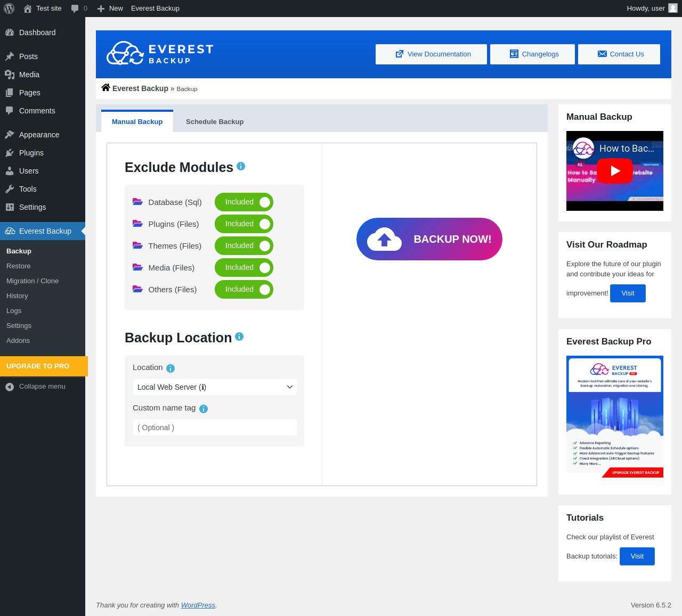Click the home icon in breadcrumb

point(105,88)
